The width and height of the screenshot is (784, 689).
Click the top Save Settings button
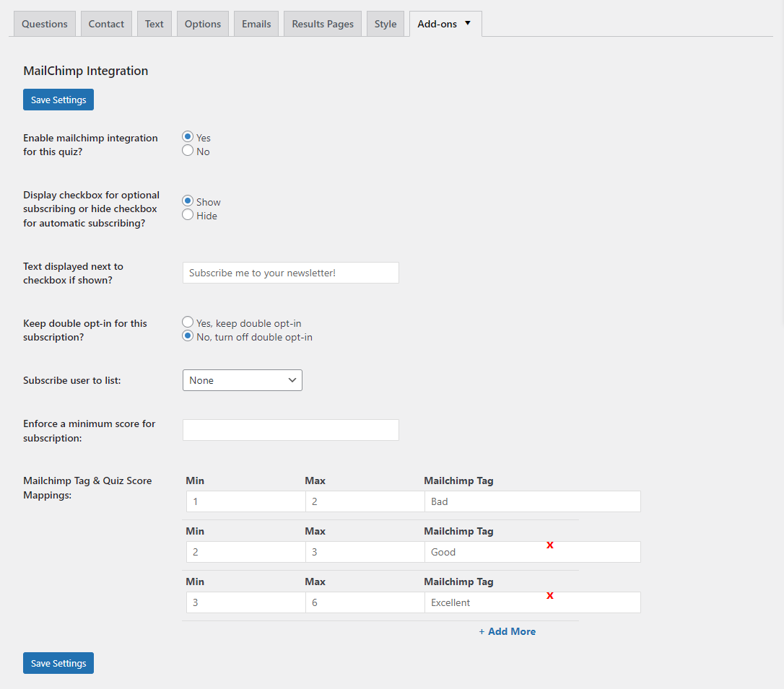click(58, 100)
